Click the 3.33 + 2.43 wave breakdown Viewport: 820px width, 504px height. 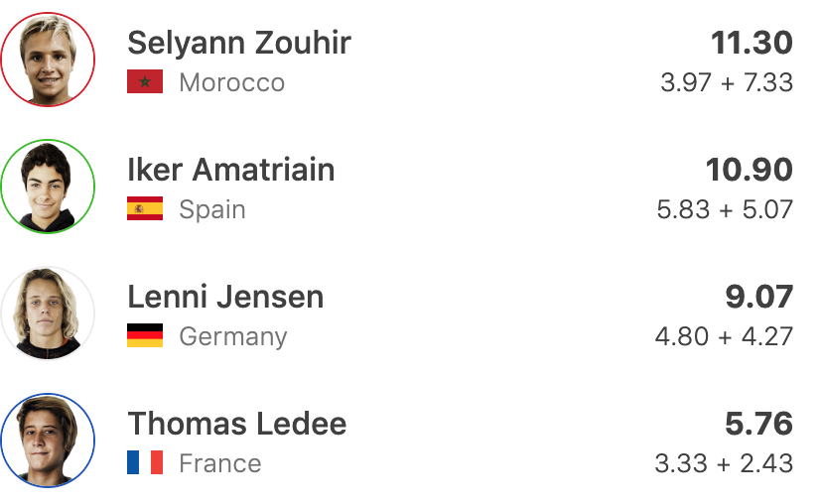(x=725, y=463)
